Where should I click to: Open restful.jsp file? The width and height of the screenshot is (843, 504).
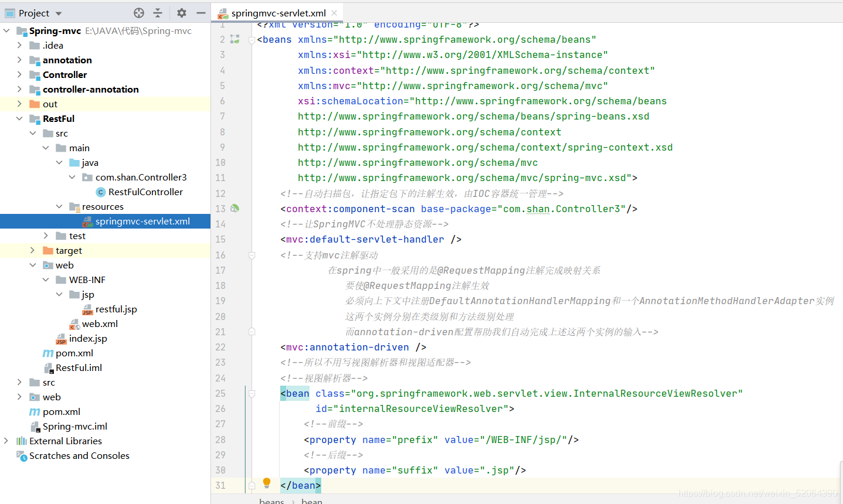coord(116,309)
